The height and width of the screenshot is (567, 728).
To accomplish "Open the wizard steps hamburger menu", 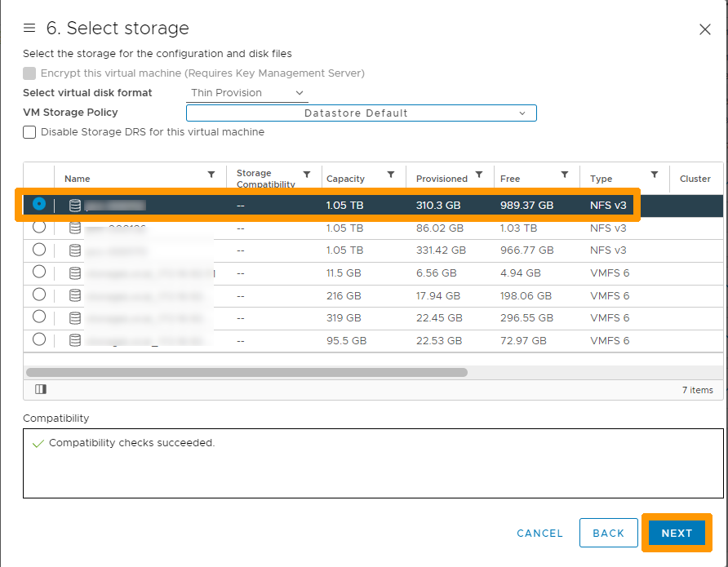I will (x=29, y=28).
